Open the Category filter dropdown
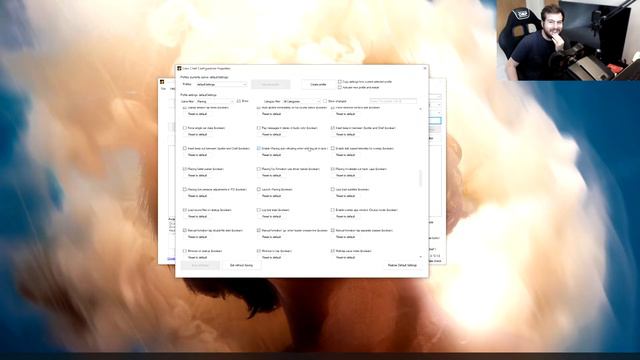Image resolution: width=640 pixels, height=360 pixels. [x=302, y=101]
